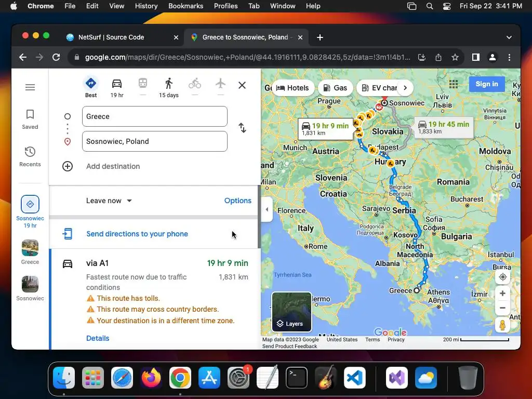Viewport: 532px width, 399px height.
Task: Click the Sign in button
Action: [486, 84]
